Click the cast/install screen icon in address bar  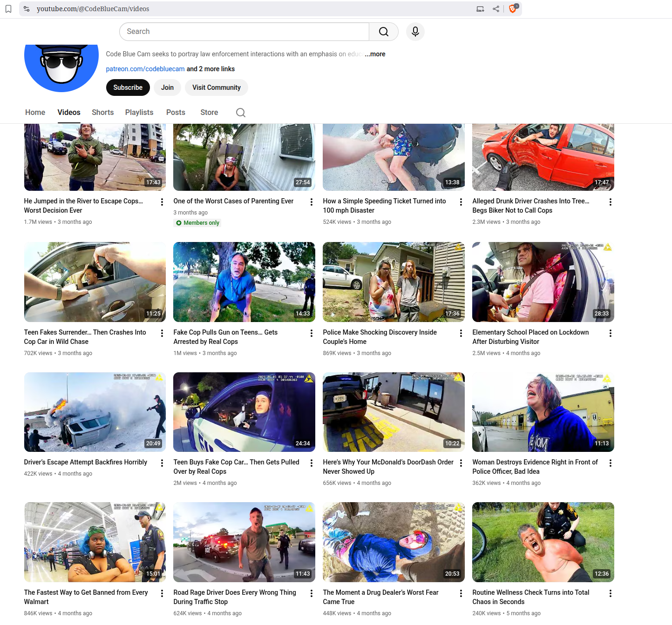pyautogui.click(x=480, y=9)
